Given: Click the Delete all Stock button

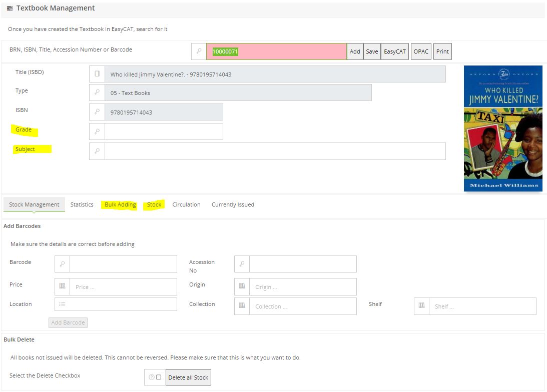Looking at the screenshot, I should (x=188, y=377).
